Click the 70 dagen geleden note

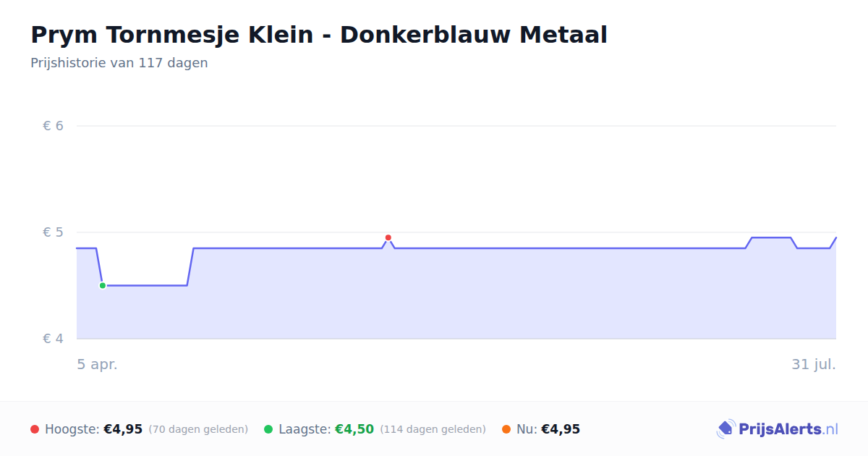point(198,429)
